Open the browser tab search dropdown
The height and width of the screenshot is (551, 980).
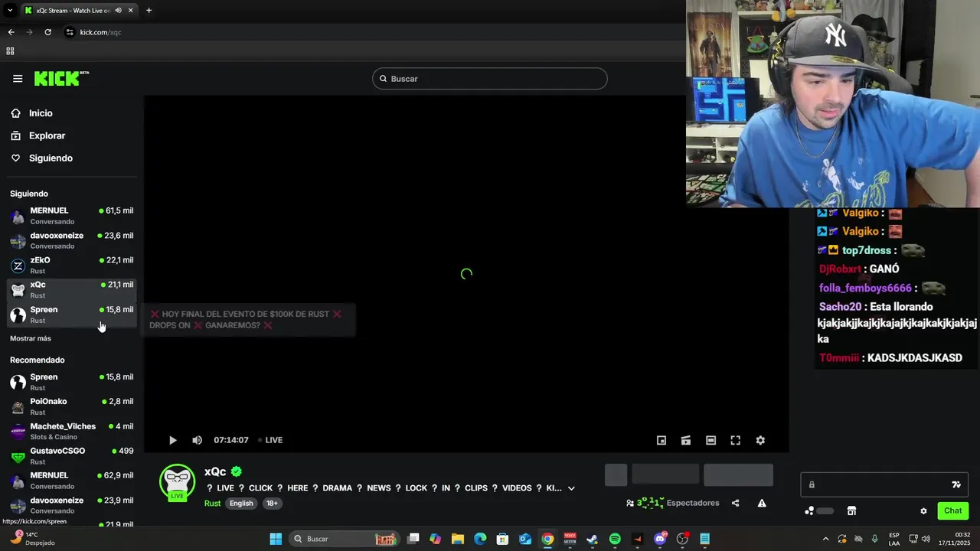tap(10, 10)
